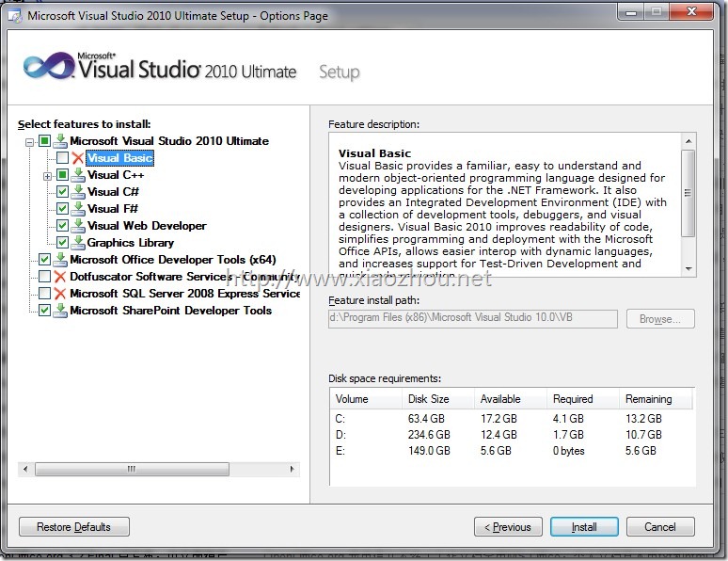
Task: Uncheck the Graphics Library checkbox
Action: click(x=62, y=242)
